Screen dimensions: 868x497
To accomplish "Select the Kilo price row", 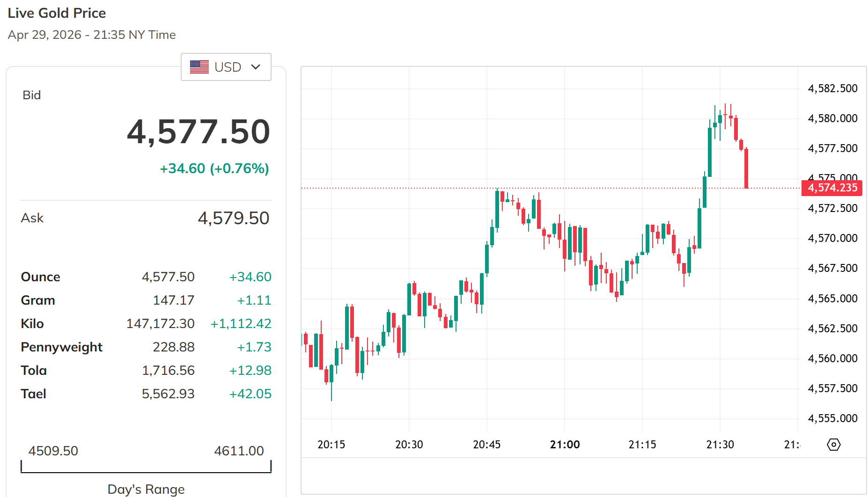I will click(146, 324).
